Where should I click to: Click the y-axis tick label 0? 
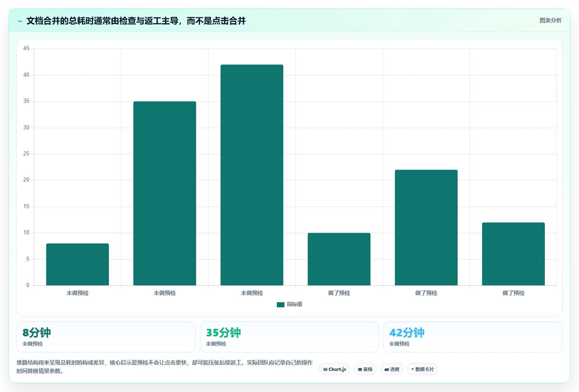click(28, 285)
